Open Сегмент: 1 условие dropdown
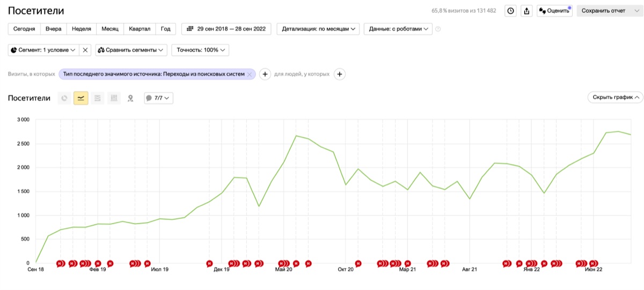The width and height of the screenshot is (644, 290). pos(43,50)
